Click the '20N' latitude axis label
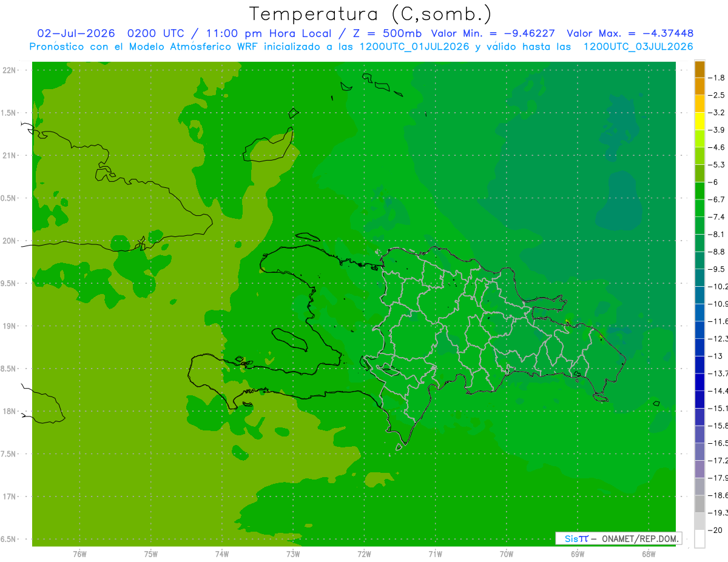Image resolution: width=728 pixels, height=562 pixels. pyautogui.click(x=10, y=241)
